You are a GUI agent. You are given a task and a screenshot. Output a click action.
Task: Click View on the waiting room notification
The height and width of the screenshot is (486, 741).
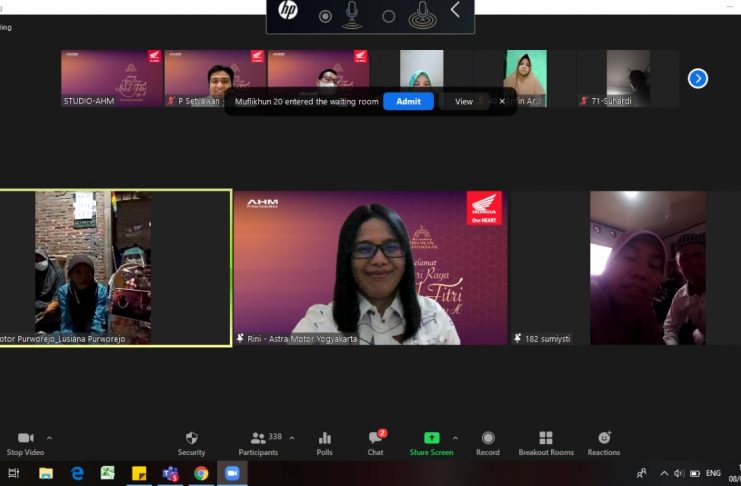pyautogui.click(x=464, y=101)
